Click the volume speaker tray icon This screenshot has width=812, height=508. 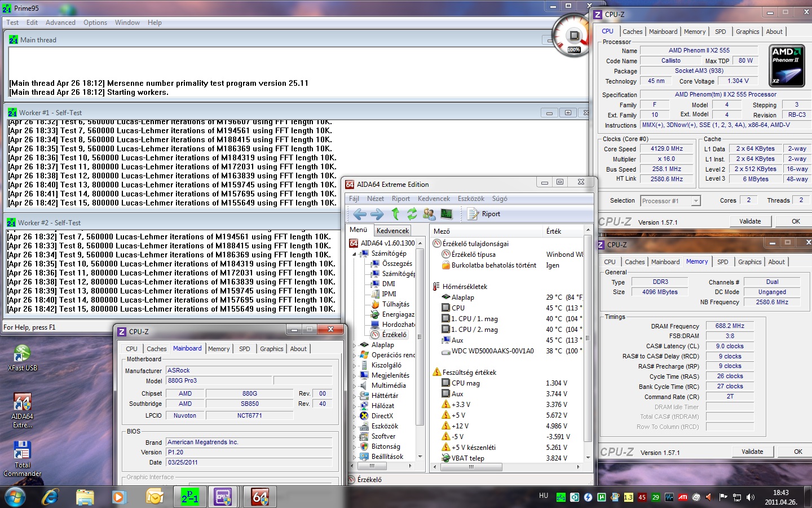click(x=750, y=497)
